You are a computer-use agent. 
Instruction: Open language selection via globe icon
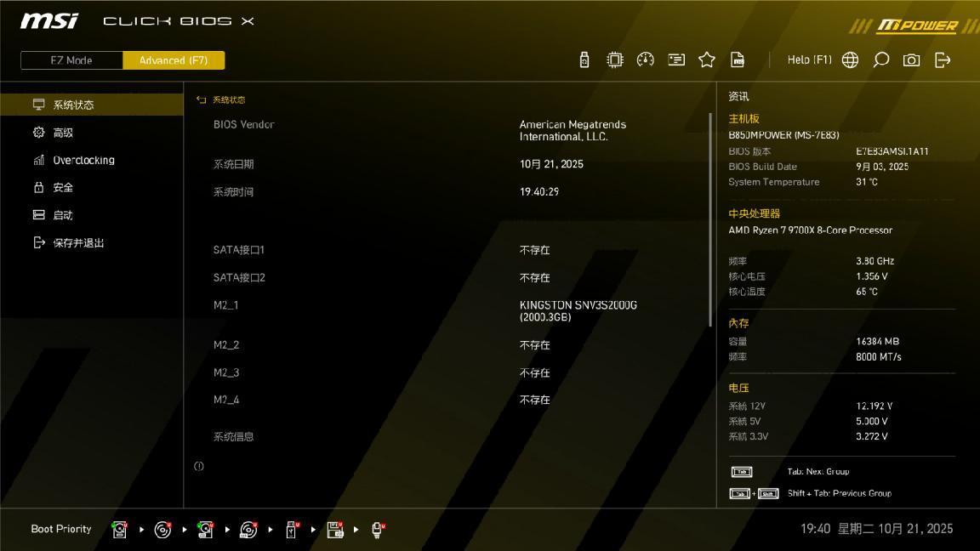[850, 60]
